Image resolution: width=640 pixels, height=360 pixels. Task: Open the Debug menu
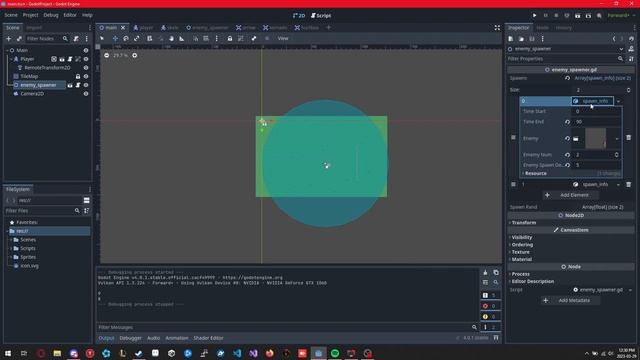(51, 15)
